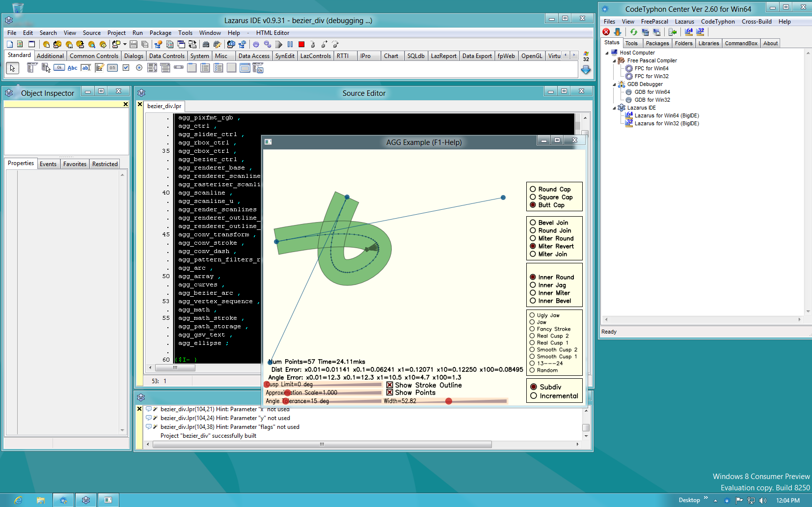The width and height of the screenshot is (812, 507).
Task: Collapse the Free Pascal Compiler tree node
Action: tap(614, 61)
